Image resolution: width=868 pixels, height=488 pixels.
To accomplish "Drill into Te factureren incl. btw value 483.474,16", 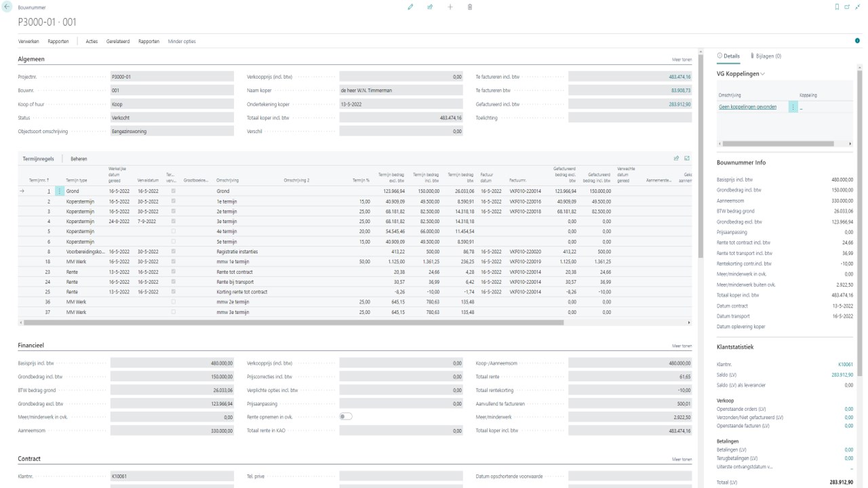I will point(679,77).
